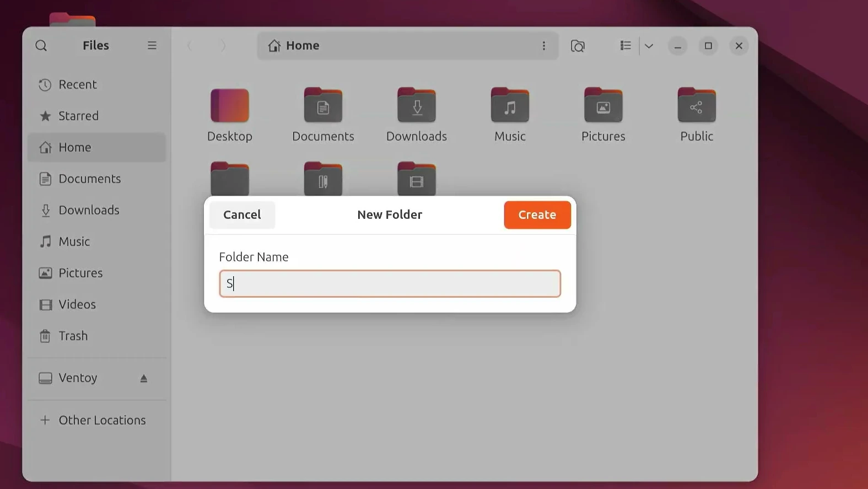Maximize the Files window
Screen dimensions: 868x489
coord(709,46)
